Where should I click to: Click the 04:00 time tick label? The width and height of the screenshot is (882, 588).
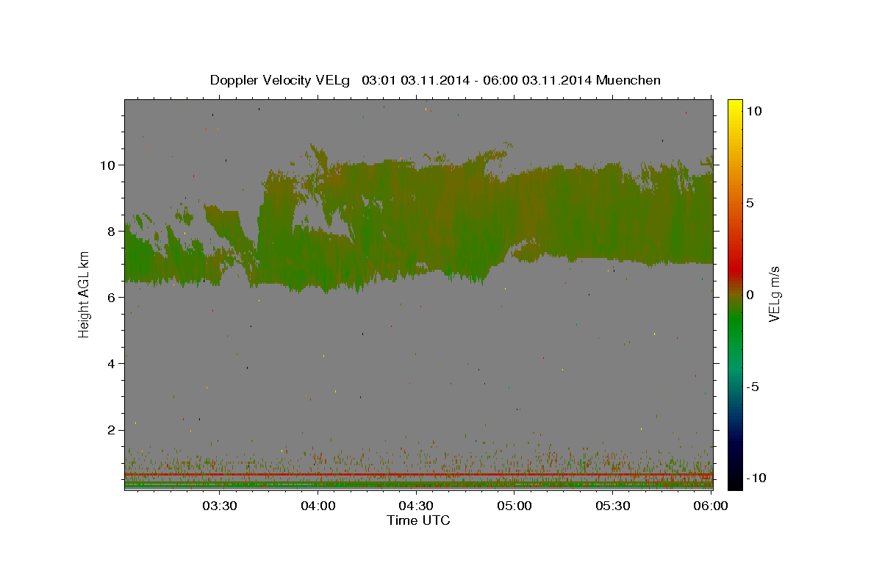pos(318,506)
